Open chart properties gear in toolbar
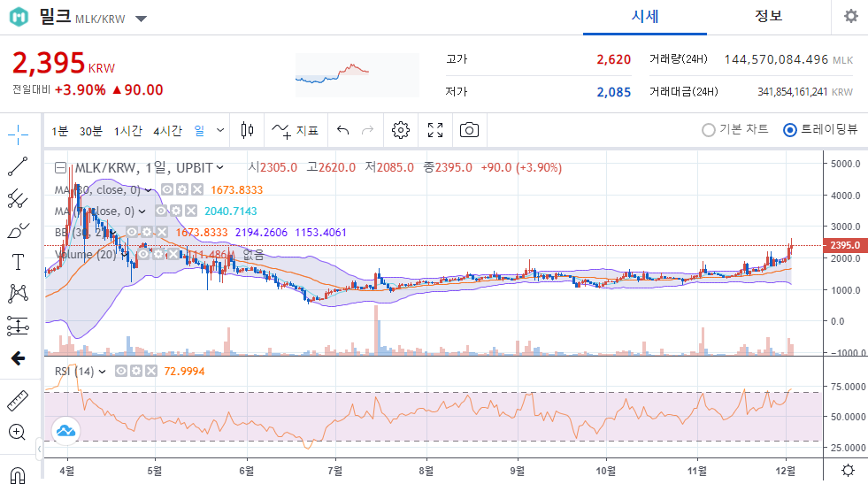Screen dimensions: 868x484 (401, 131)
